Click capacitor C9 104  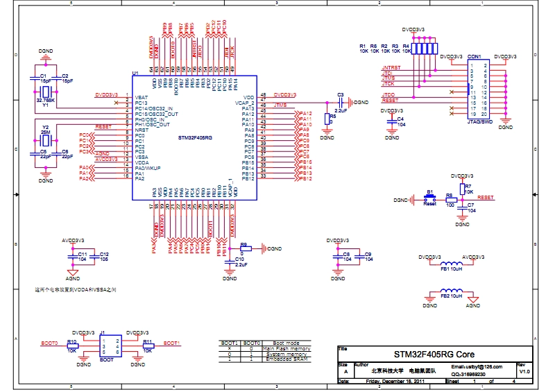pos(359,257)
